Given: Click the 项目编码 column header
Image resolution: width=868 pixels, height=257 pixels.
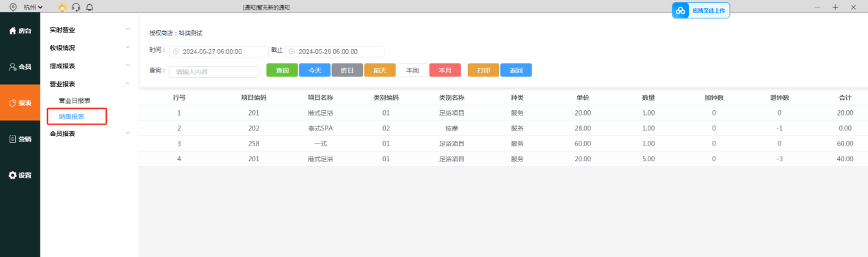Looking at the screenshot, I should (x=254, y=98).
